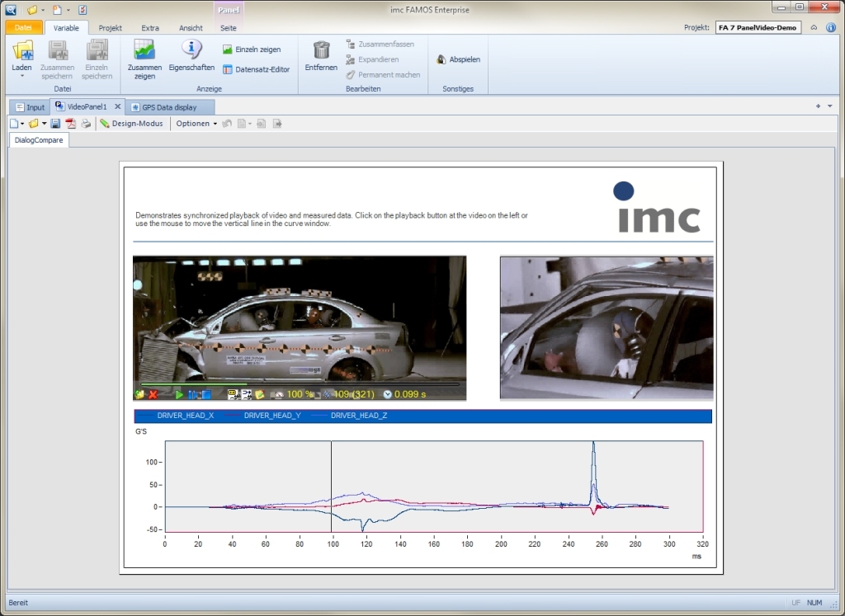Click Einzeln zeigen

click(252, 49)
